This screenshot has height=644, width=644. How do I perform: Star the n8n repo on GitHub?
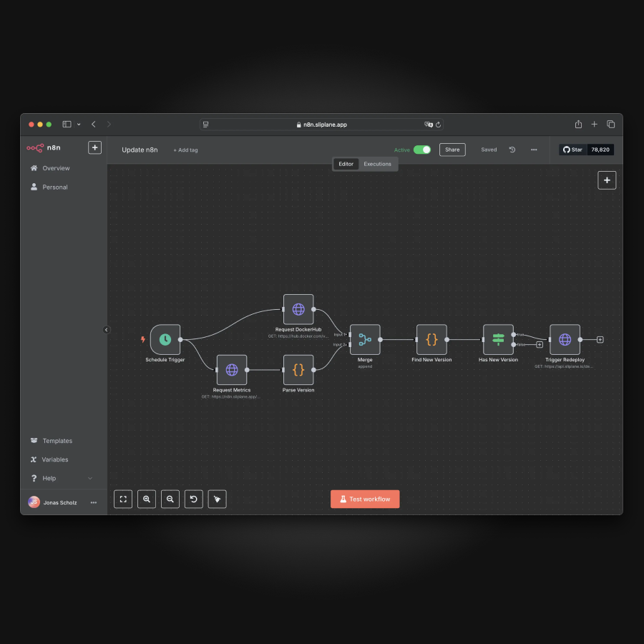pyautogui.click(x=573, y=150)
